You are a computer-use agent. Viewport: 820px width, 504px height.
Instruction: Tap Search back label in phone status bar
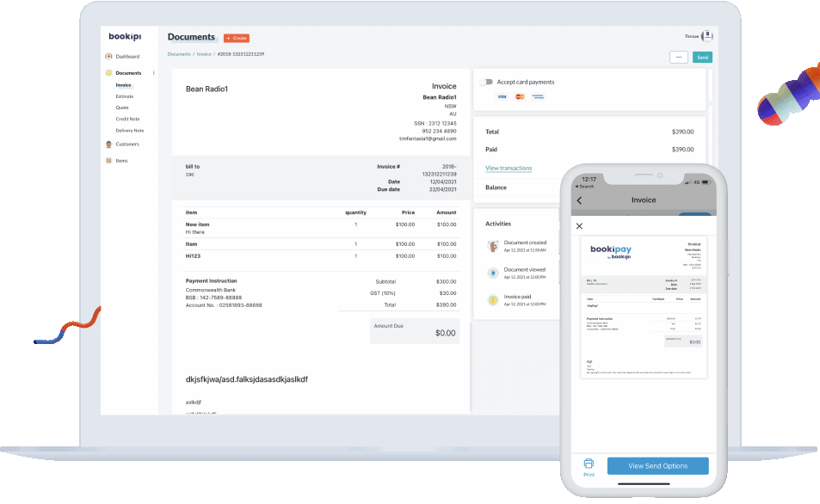point(584,187)
